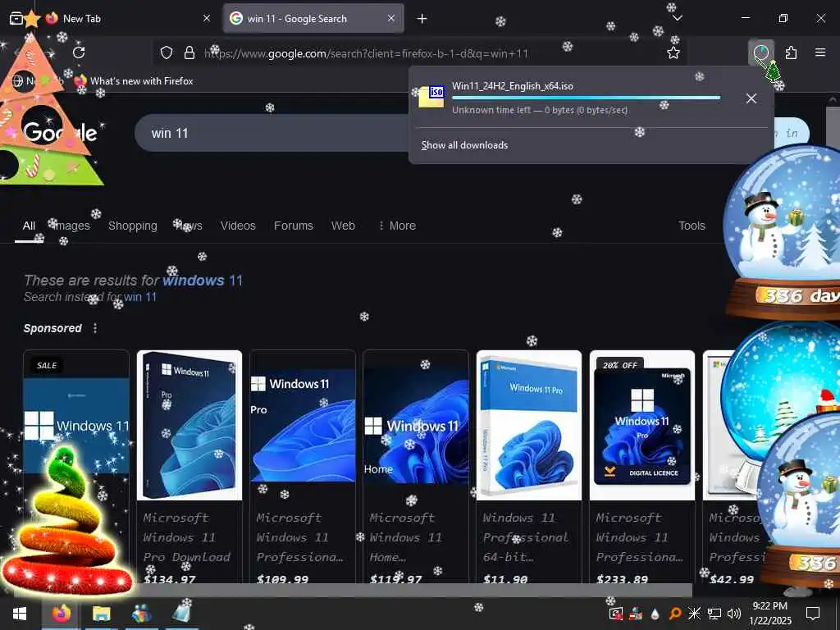Open a new tab with plus button
Screen dimensions: 840x630
tap(422, 19)
